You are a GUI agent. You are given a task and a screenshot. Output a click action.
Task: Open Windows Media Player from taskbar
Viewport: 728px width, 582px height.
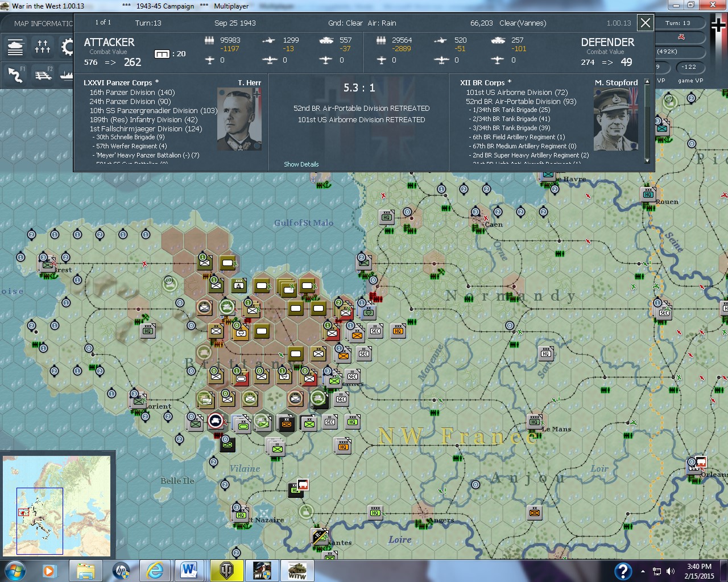50,571
